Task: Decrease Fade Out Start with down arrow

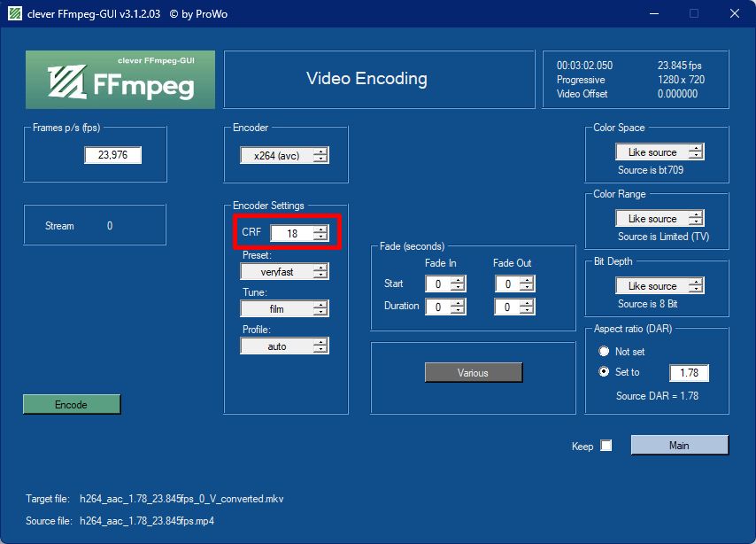Action: click(528, 288)
